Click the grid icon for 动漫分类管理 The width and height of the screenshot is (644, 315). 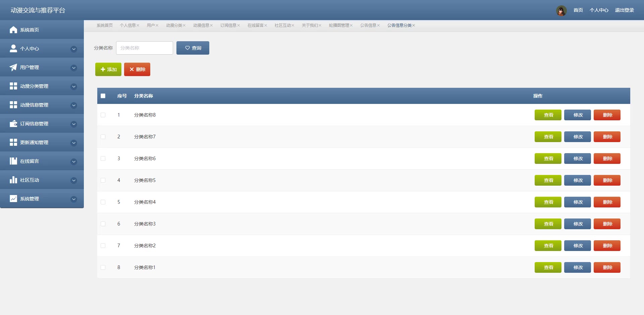tap(13, 86)
